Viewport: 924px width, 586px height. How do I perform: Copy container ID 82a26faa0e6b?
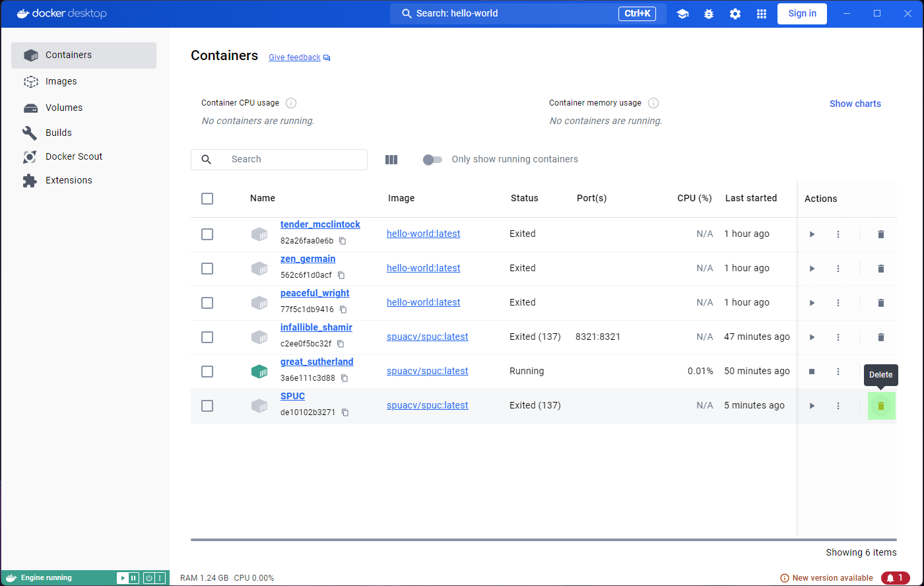(343, 241)
